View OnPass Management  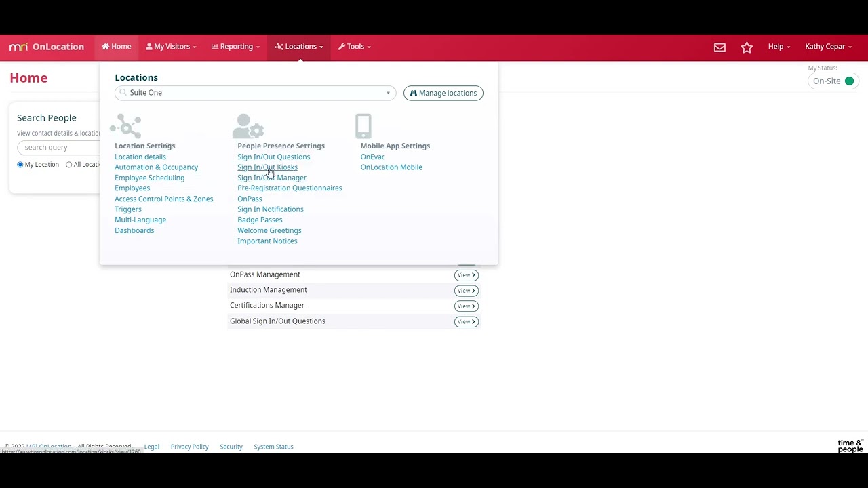466,275
